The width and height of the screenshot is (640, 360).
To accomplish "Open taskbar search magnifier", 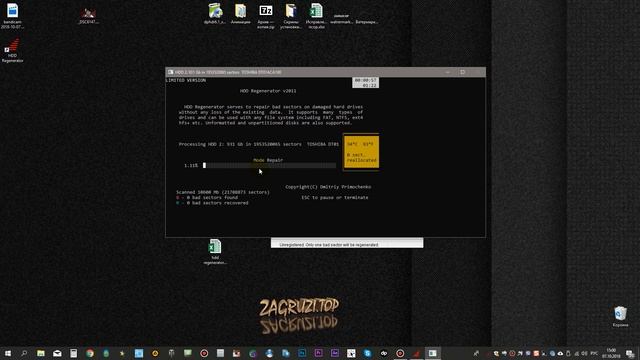I will click(24, 353).
